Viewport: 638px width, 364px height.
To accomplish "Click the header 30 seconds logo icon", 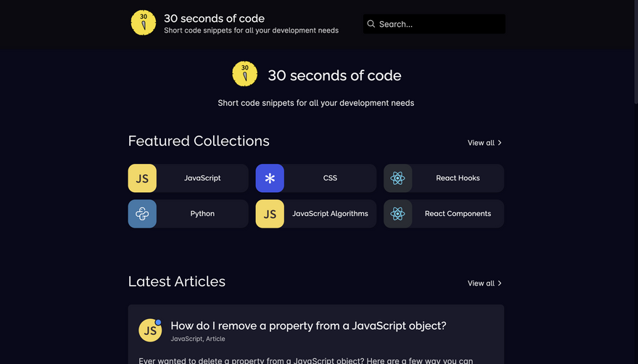I will click(143, 22).
